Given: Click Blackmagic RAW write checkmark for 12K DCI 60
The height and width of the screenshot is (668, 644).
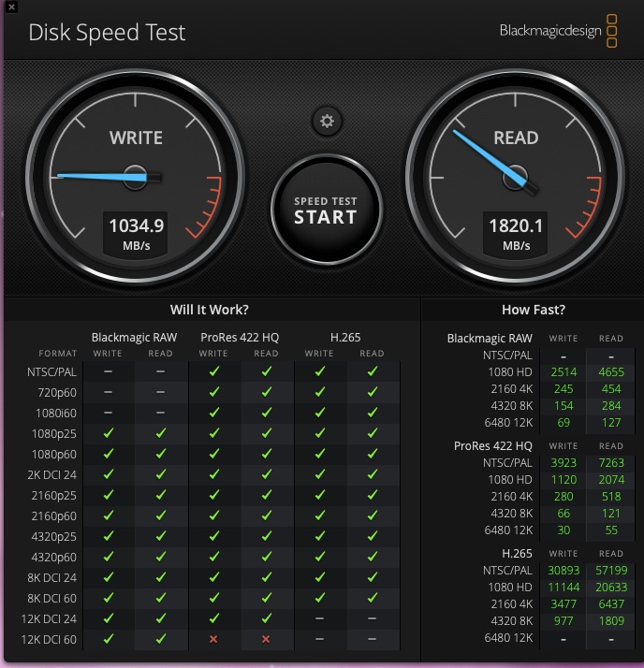Looking at the screenshot, I should tap(109, 639).
